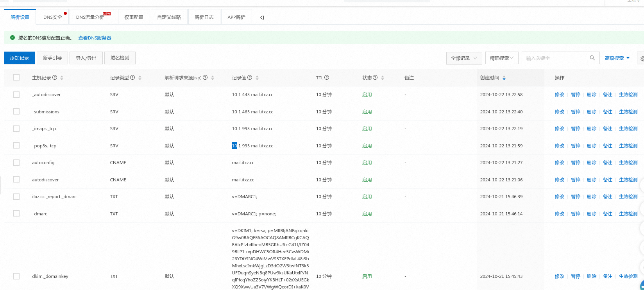
Task: Open the 查看DNS服务器 link
Action: (x=95, y=38)
